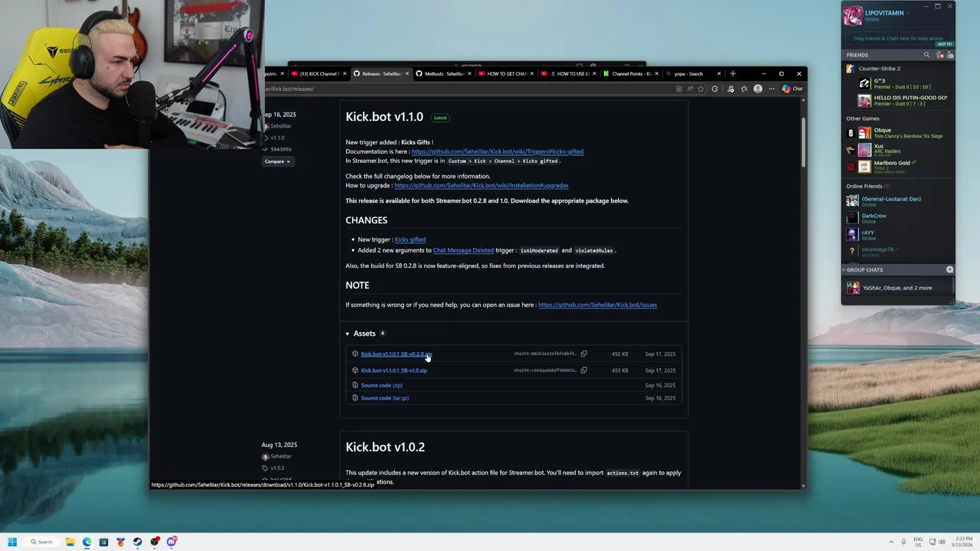Viewport: 980px width, 551px height.
Task: Click the file icon beside Source code (zip)
Action: (355, 385)
